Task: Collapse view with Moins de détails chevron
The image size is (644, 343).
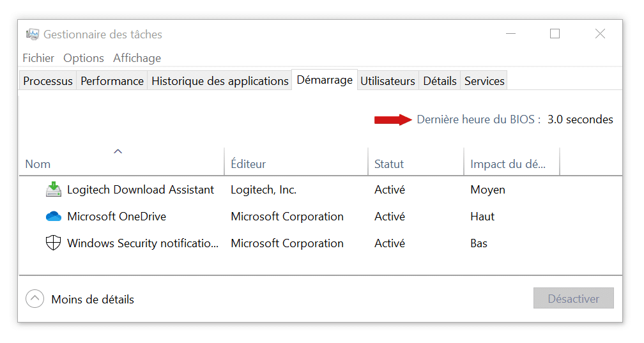Action: [x=35, y=299]
